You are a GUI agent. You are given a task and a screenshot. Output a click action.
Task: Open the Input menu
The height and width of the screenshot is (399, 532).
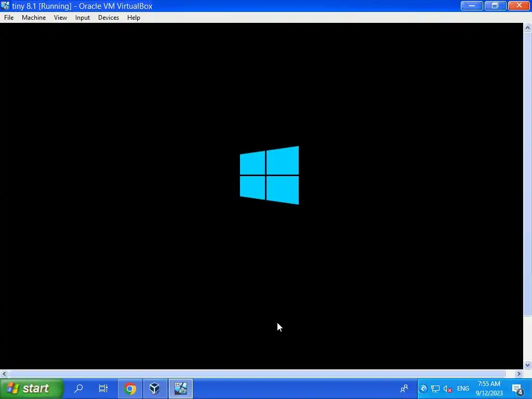tap(83, 18)
